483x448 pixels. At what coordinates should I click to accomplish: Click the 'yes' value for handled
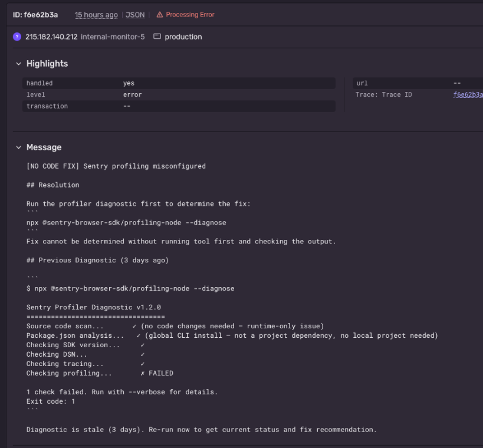[x=129, y=83]
